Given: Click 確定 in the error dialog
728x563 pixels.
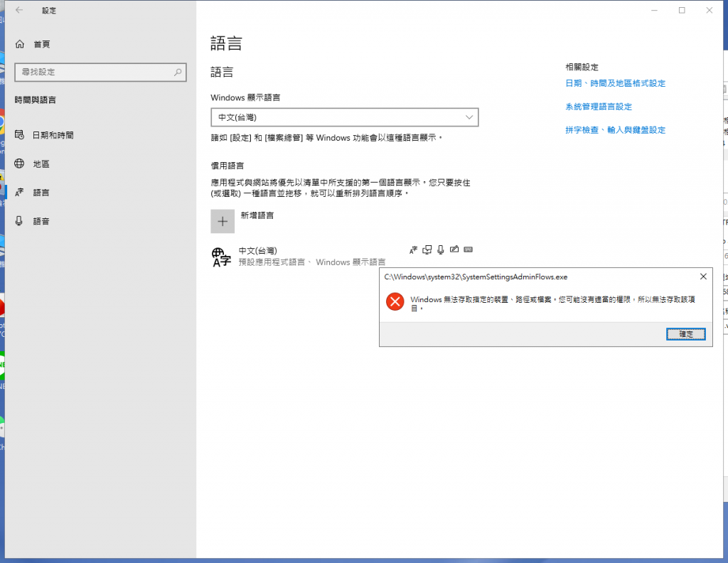Looking at the screenshot, I should 686,334.
